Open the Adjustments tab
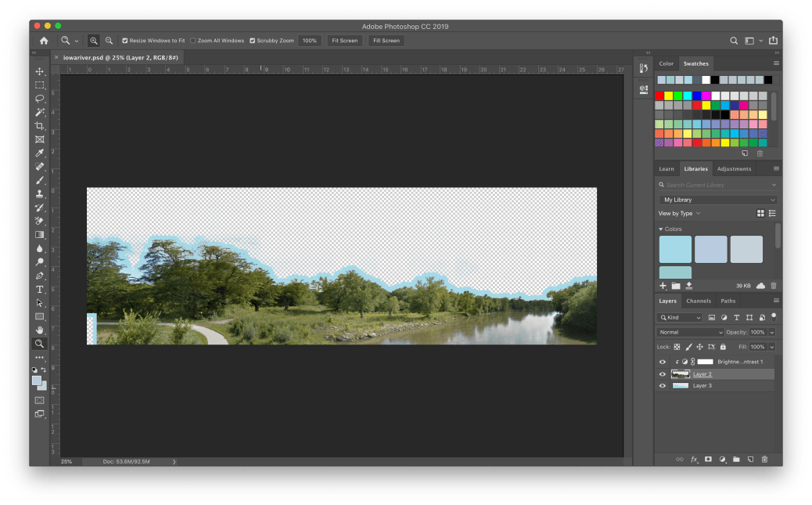812x505 pixels. 734,169
